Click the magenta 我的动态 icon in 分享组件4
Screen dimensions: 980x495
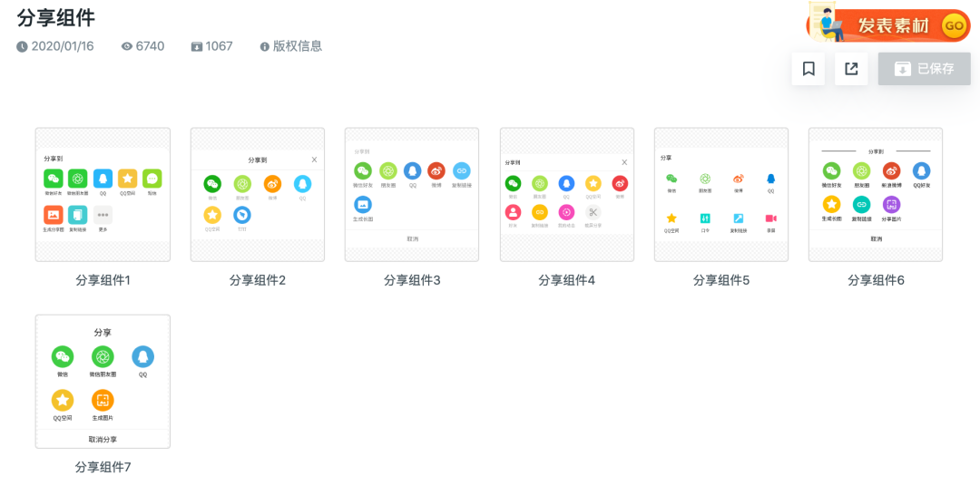point(566,212)
